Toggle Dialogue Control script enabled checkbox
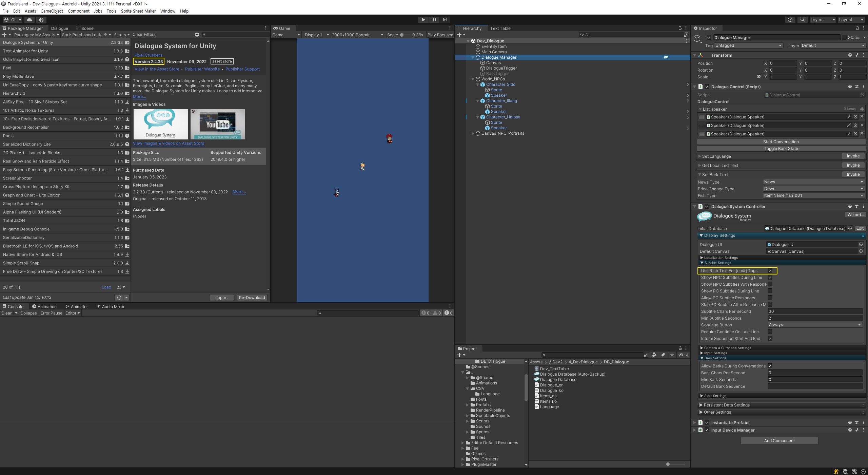The width and height of the screenshot is (868, 475). point(707,87)
